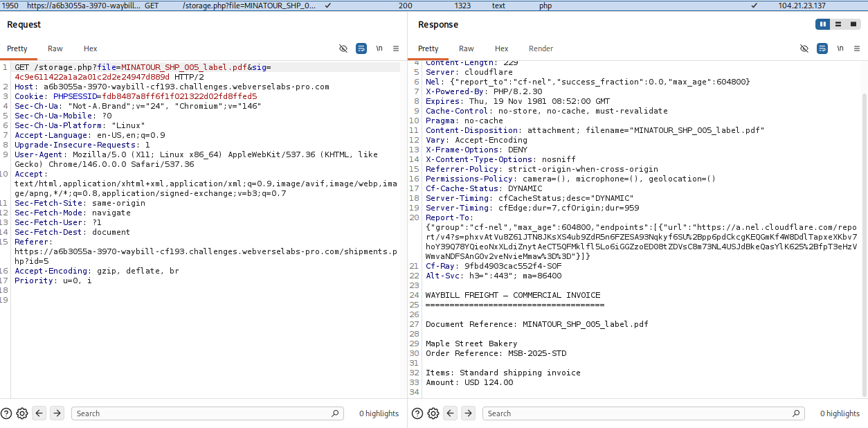The height and width of the screenshot is (428, 868).
Task: Open search settings gear below Request panel
Action: pyautogui.click(x=21, y=413)
